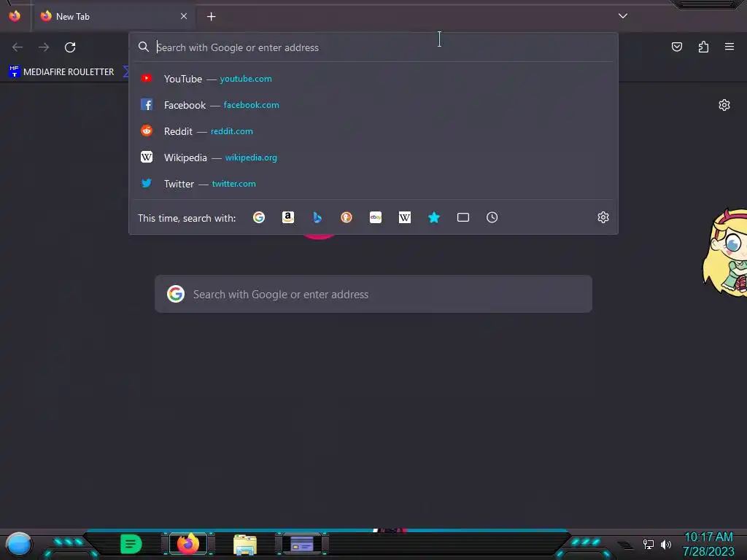Open the Start orb button
This screenshot has width=747, height=560.
[x=18, y=544]
